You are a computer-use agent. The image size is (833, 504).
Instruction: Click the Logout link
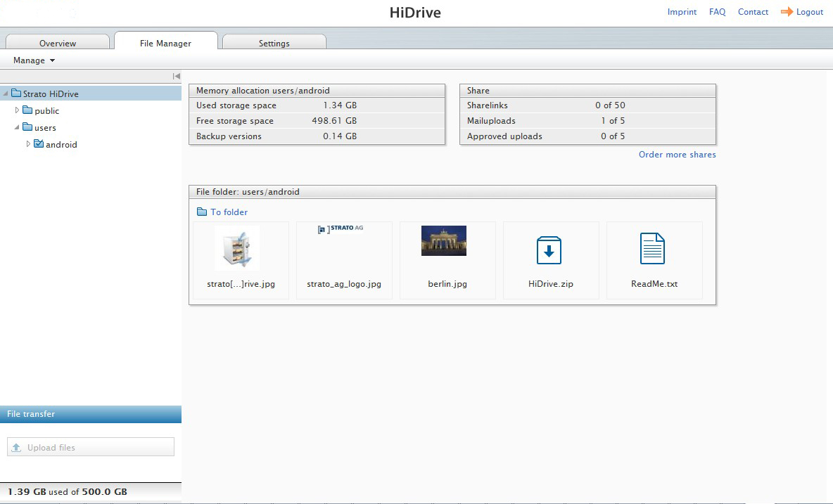(x=810, y=12)
